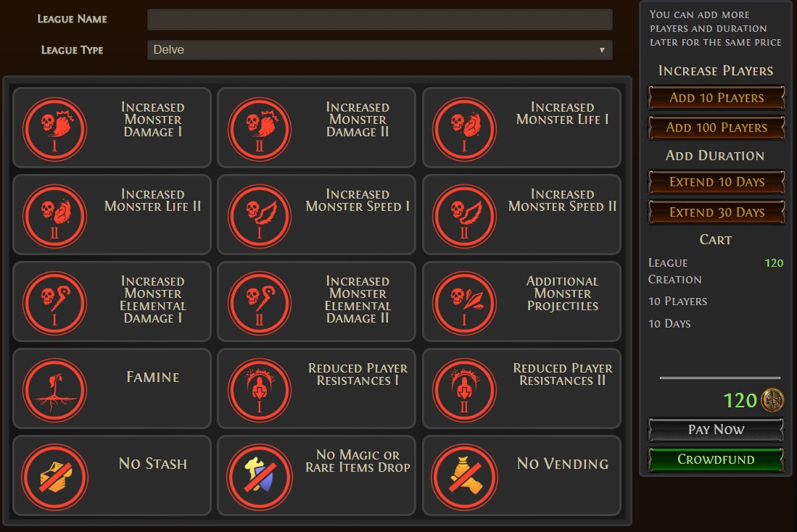The width and height of the screenshot is (797, 532).
Task: Click the 'Increased Monster Damage I' label
Action: tap(152, 120)
